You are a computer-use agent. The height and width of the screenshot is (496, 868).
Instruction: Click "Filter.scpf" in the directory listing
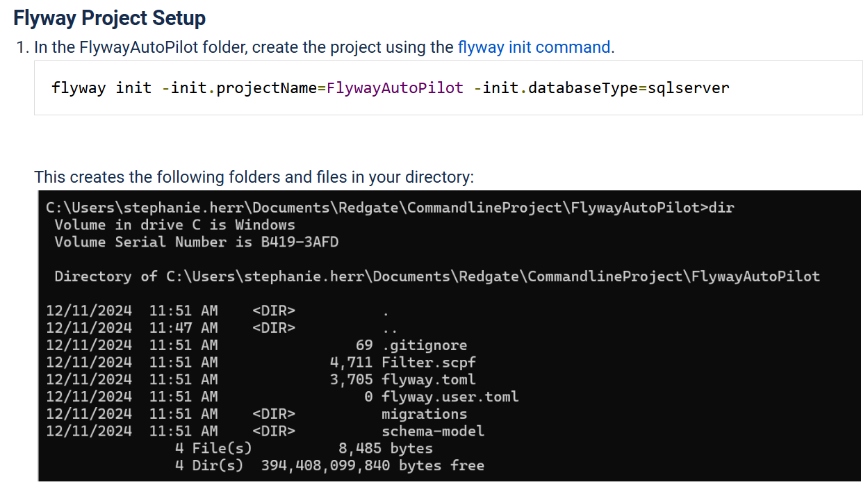click(428, 362)
